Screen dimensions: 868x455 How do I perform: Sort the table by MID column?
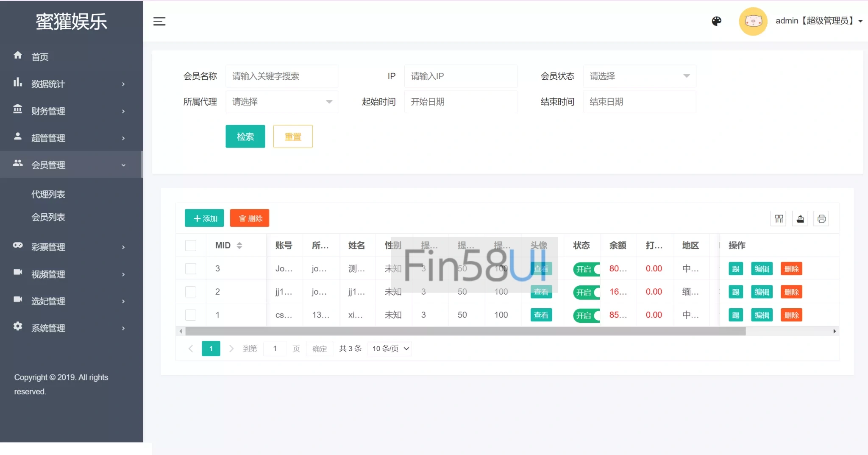click(239, 246)
